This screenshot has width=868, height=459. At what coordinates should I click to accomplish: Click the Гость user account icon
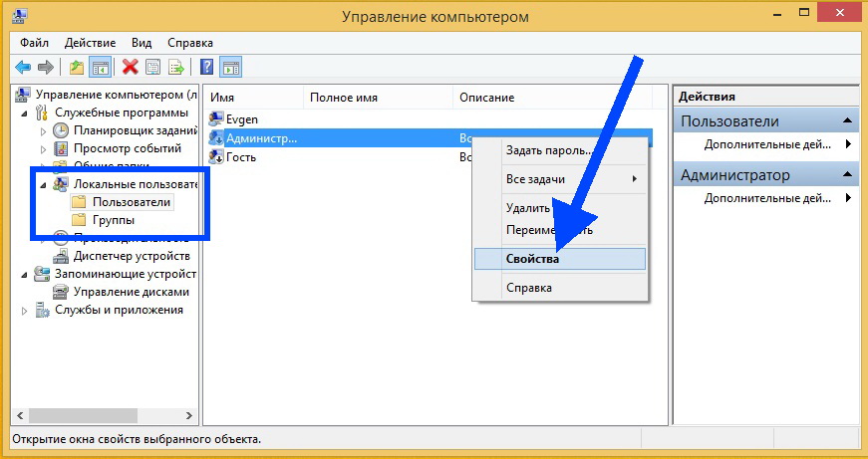pyautogui.click(x=216, y=157)
